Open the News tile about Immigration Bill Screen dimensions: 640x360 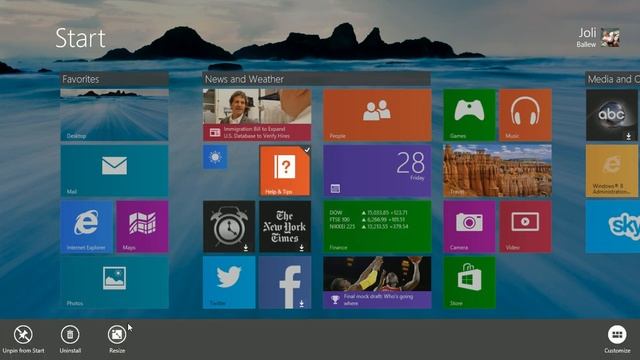257,115
